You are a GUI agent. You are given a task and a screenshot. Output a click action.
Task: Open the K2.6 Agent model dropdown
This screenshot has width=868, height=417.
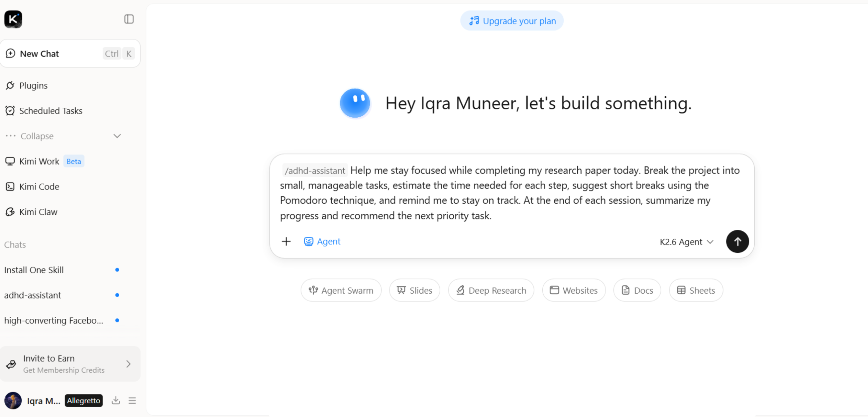pyautogui.click(x=686, y=242)
